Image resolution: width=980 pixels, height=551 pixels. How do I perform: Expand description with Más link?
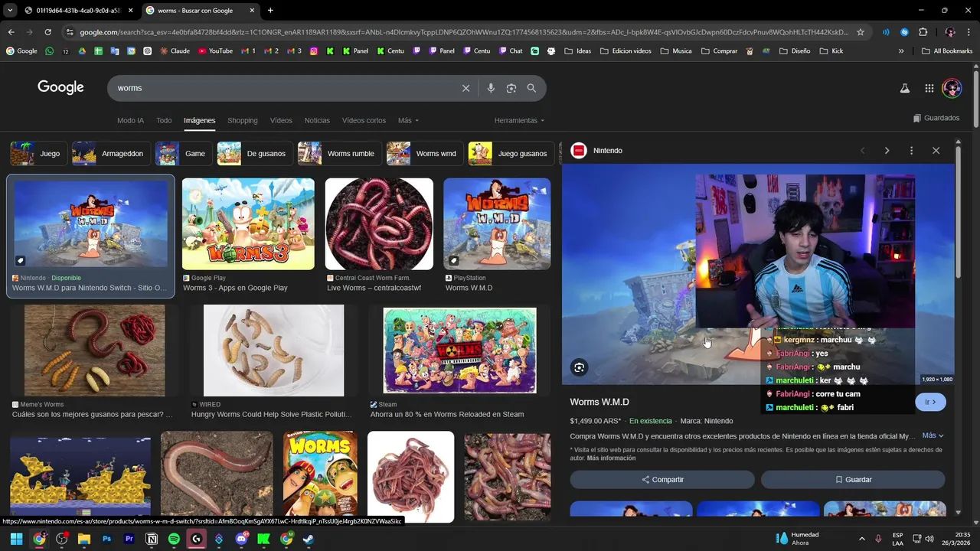(x=933, y=435)
